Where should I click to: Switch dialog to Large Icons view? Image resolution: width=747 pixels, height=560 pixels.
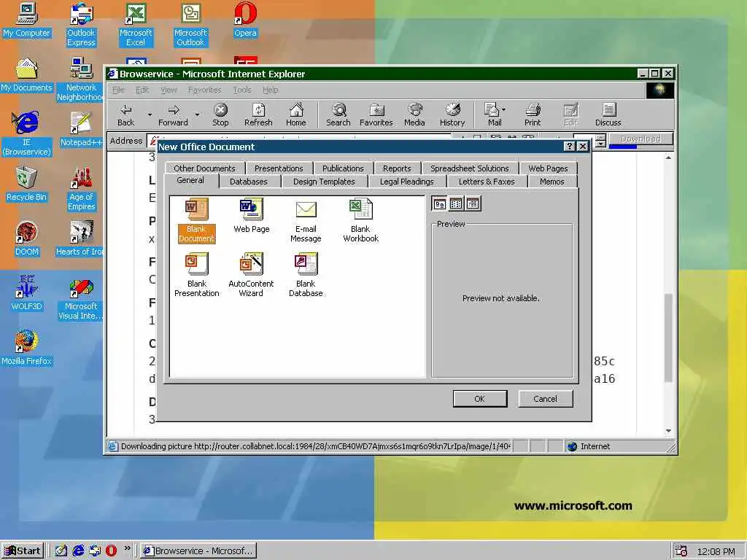(439, 204)
